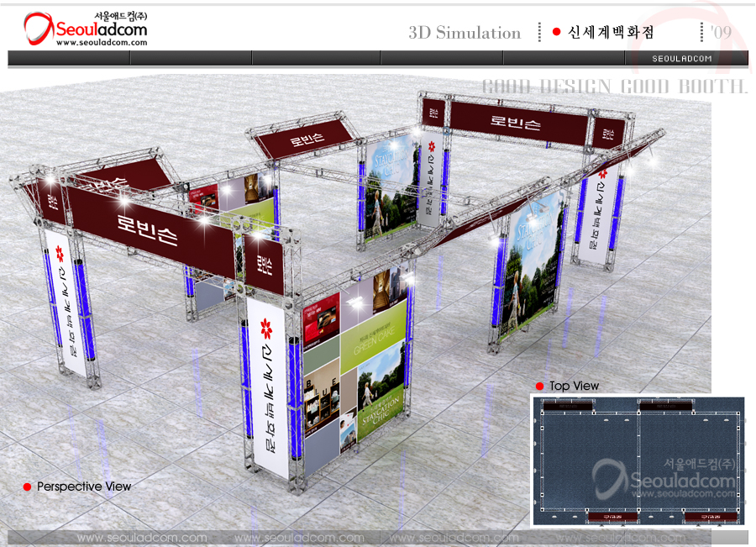Click the Perspective View label
The image size is (756, 547).
pyautogui.click(x=84, y=487)
